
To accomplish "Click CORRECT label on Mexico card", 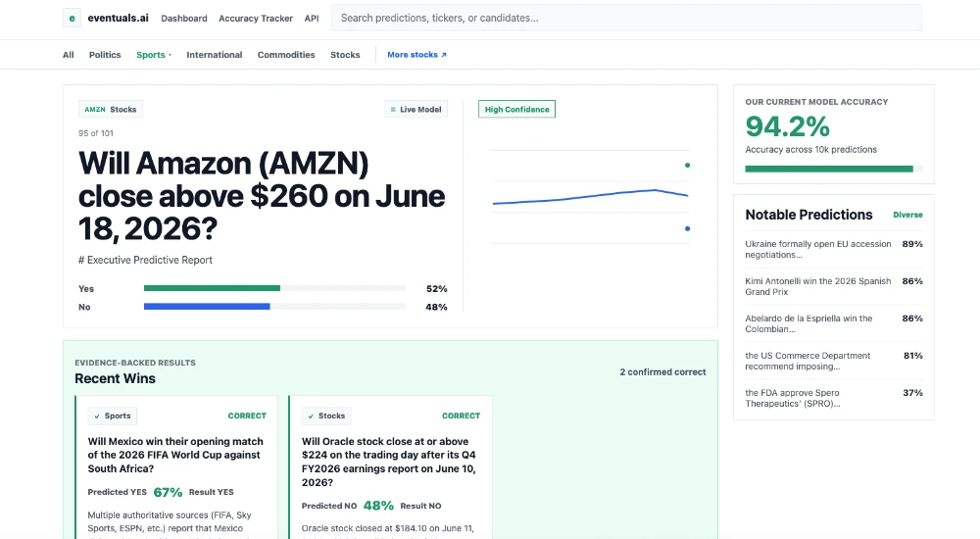I will (247, 416).
